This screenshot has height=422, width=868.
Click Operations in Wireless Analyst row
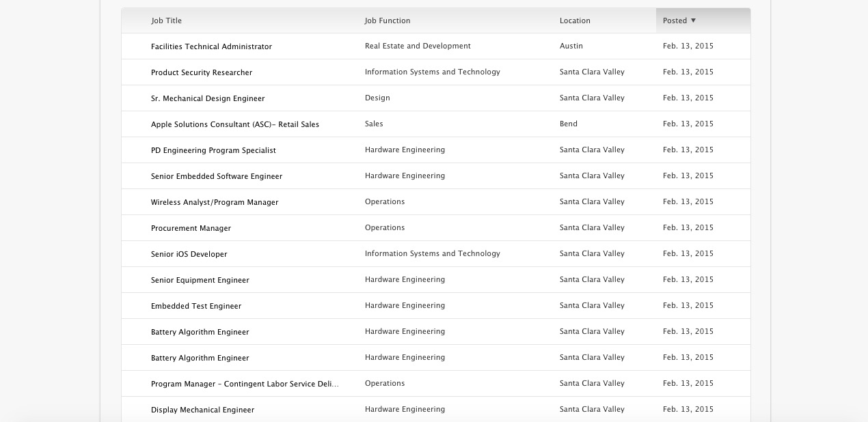click(385, 201)
